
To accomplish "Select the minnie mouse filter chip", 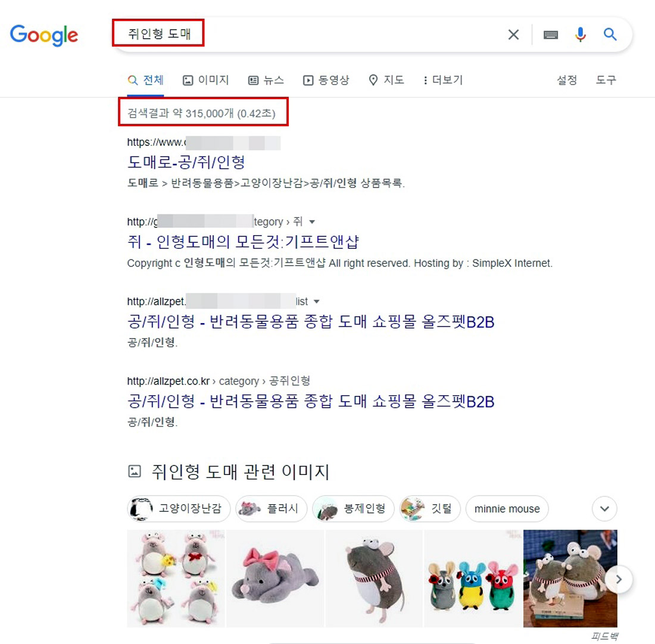I will [507, 508].
